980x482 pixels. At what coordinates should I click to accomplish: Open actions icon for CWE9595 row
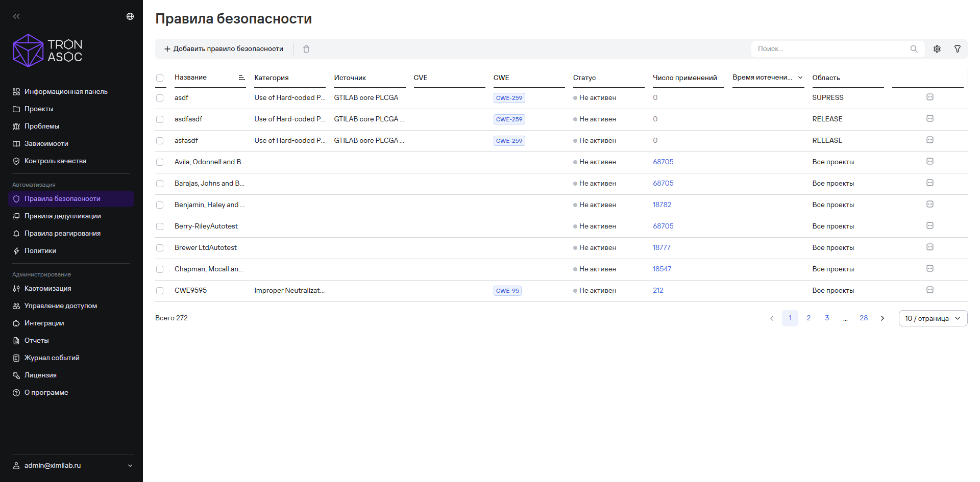(x=930, y=290)
